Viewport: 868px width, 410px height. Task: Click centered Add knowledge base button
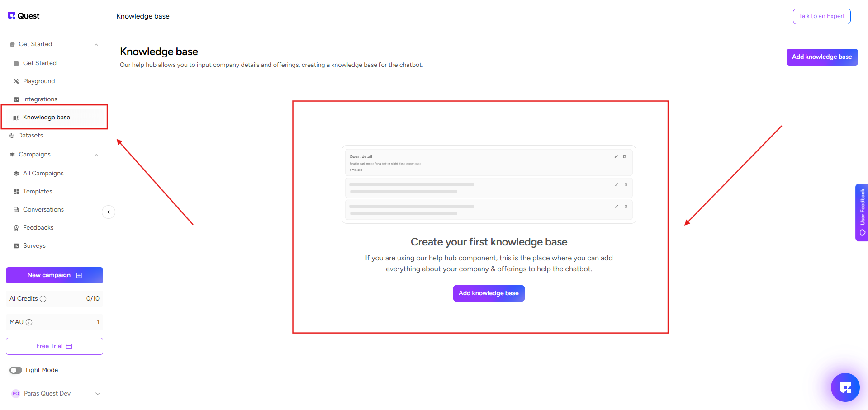coord(489,293)
